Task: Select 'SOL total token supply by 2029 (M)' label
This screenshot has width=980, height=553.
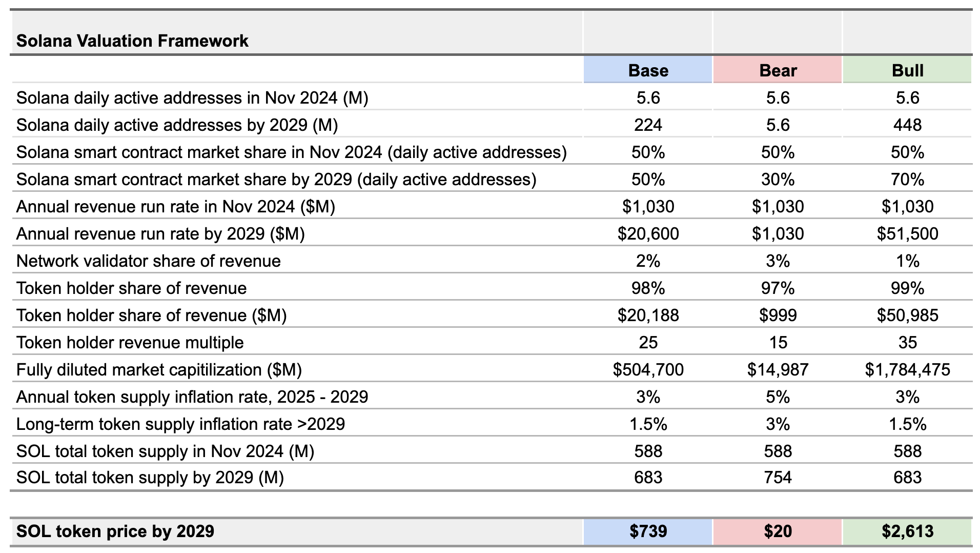Action: tap(150, 478)
